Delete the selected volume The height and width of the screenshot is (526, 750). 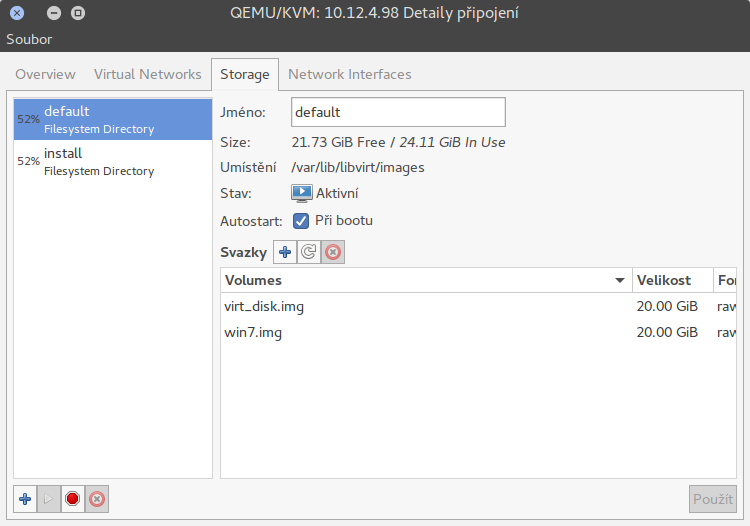333,253
